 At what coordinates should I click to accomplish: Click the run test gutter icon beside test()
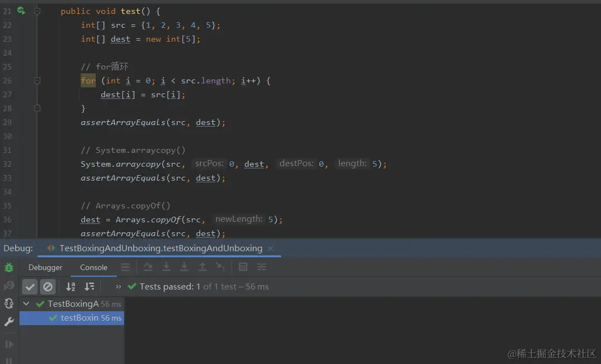point(21,11)
